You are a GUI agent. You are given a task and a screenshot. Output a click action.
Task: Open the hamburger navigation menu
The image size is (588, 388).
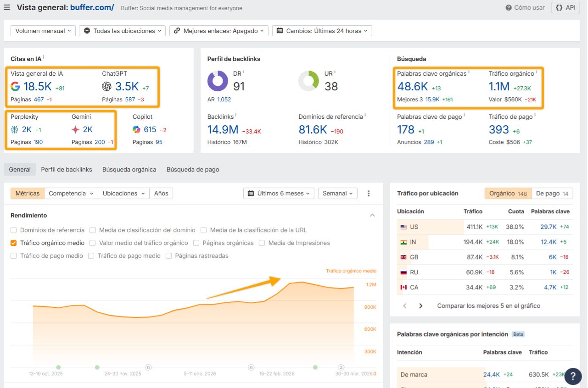7,7
